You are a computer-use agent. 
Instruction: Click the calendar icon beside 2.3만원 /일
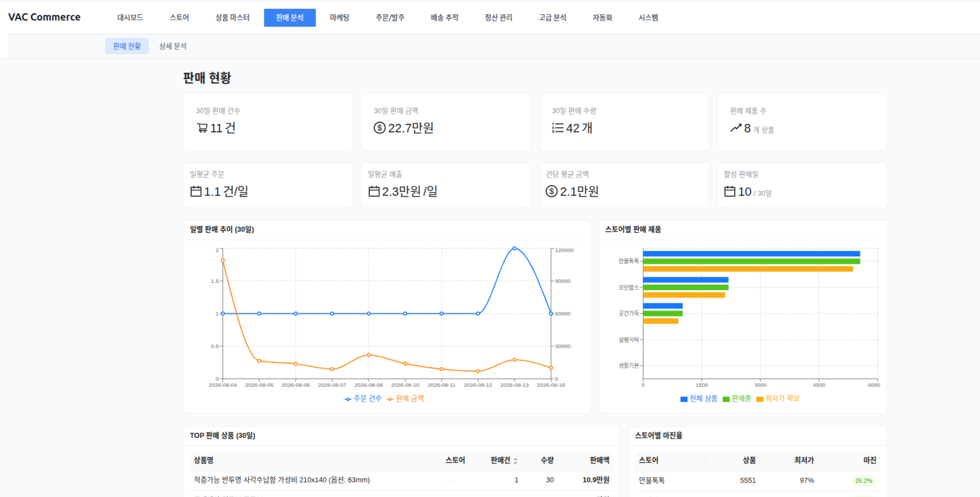click(x=374, y=191)
